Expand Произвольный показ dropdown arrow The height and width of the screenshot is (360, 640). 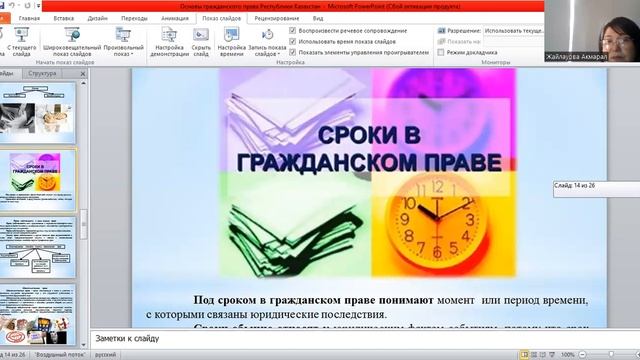click(x=132, y=54)
